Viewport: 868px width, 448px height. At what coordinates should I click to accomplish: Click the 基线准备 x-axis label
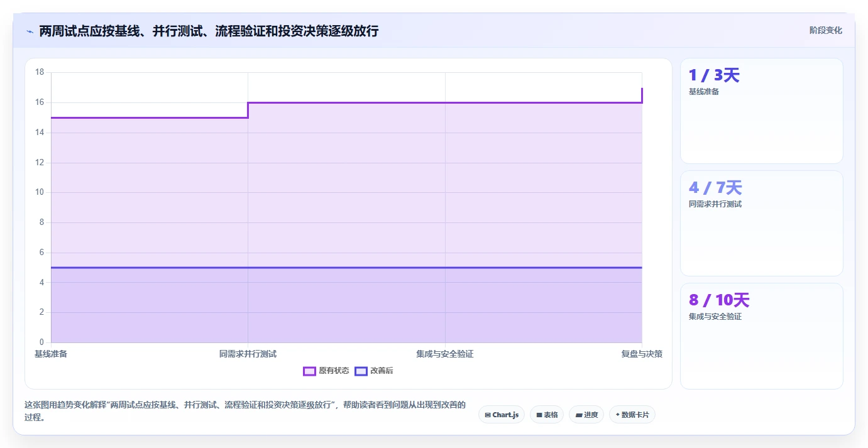[x=51, y=354]
